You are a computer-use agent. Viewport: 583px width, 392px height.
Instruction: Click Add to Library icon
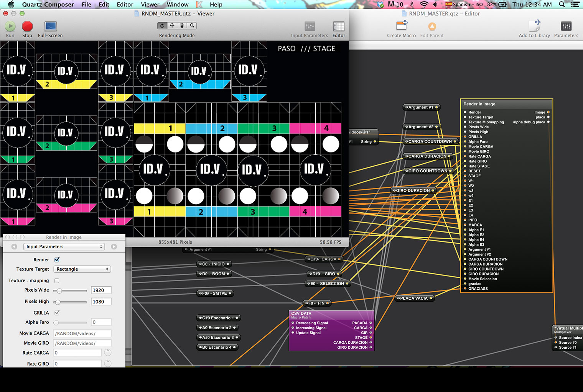(x=534, y=26)
